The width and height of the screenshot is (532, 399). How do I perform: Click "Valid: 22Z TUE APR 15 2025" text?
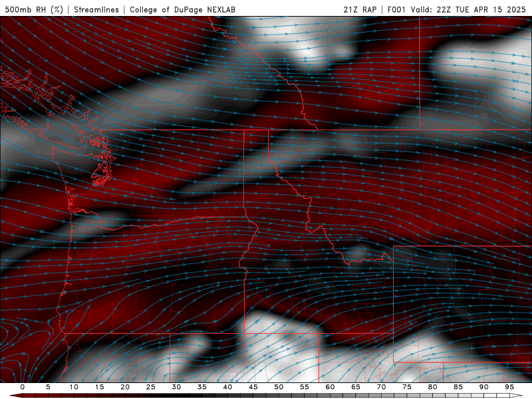coord(468,9)
